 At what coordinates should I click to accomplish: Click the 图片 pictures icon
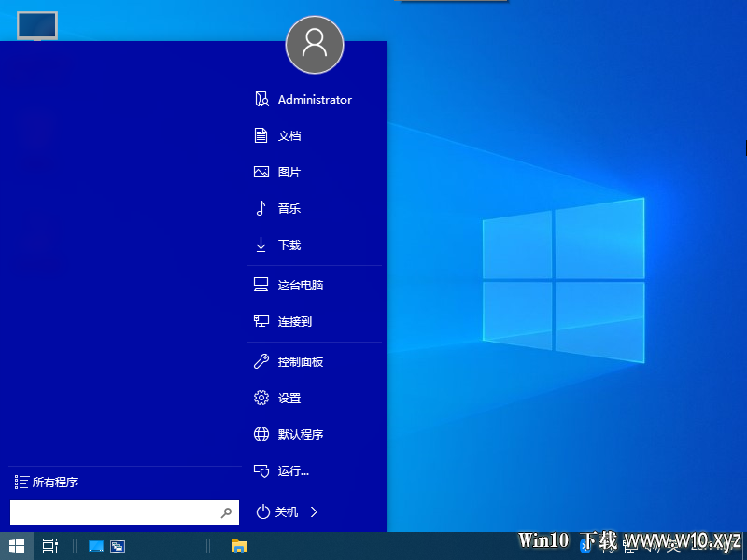(x=261, y=172)
